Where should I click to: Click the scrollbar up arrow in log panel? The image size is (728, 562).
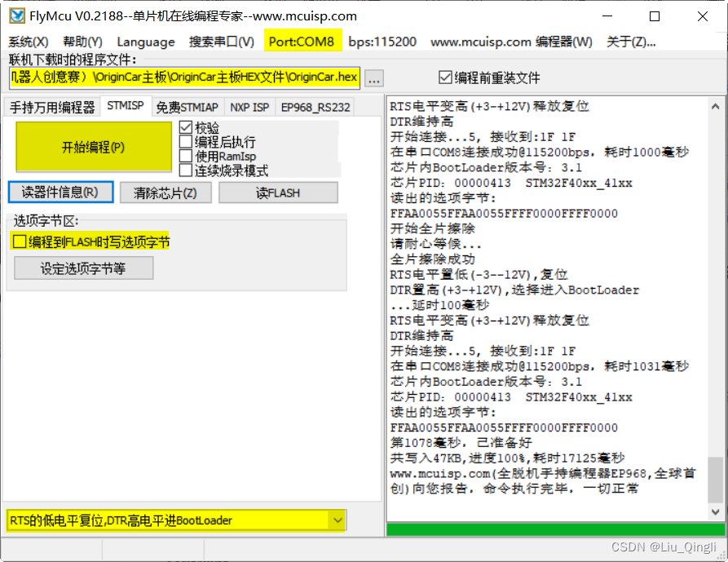coord(717,104)
